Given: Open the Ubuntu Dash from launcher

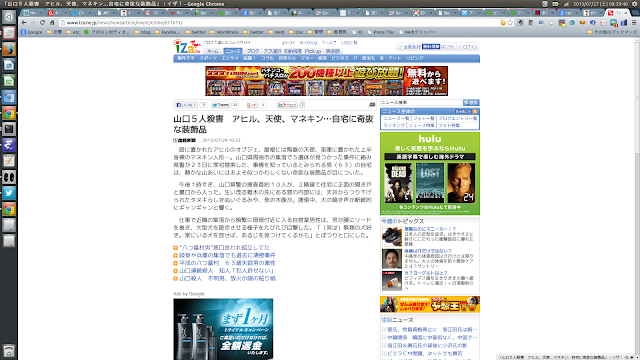Looking at the screenshot, I should tap(9, 17).
